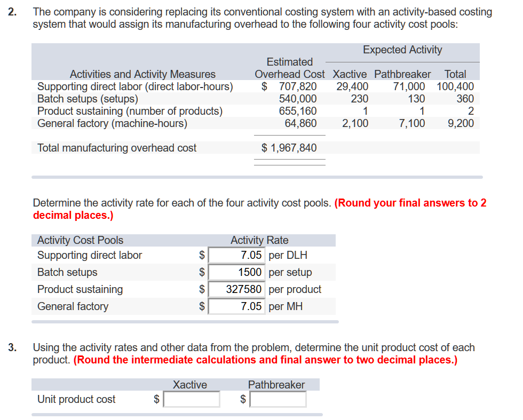This screenshot has height=420, width=523.
Task: Edit the General factory activity rate field
Action: pyautogui.click(x=236, y=306)
